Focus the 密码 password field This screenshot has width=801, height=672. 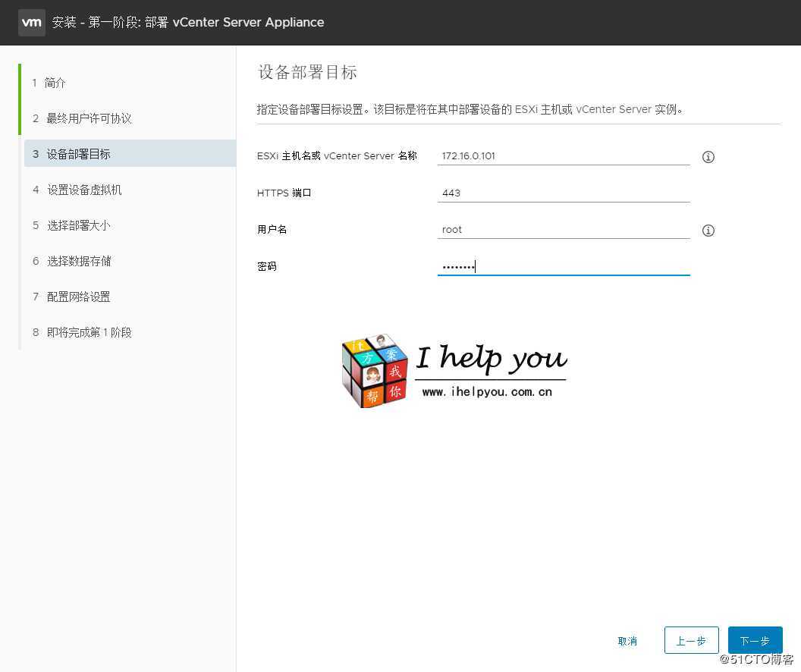pos(564,266)
